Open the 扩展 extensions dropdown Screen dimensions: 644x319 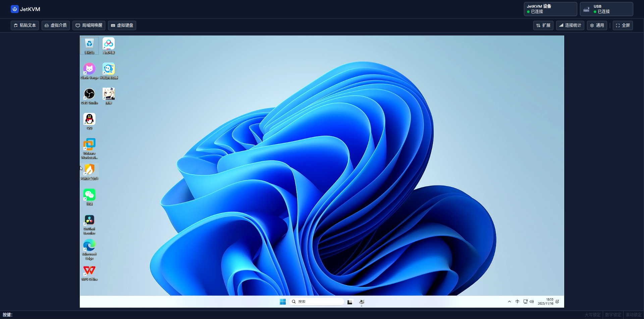543,25
